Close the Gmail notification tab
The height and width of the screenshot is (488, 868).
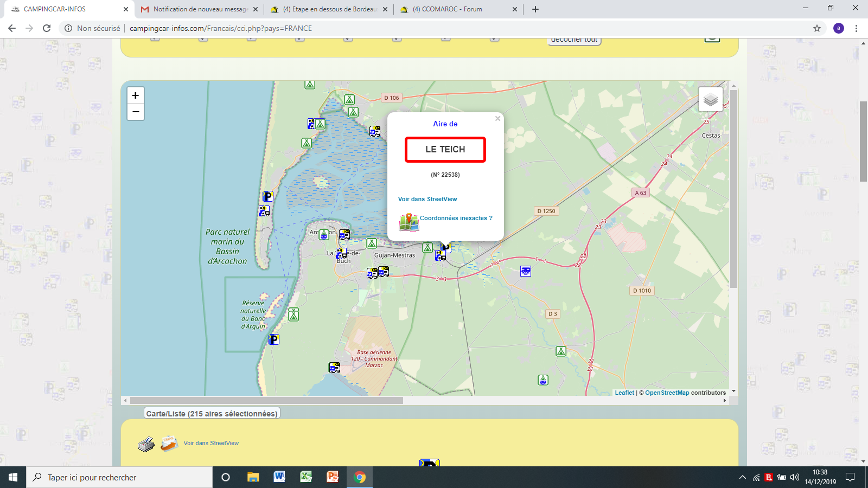tap(256, 9)
